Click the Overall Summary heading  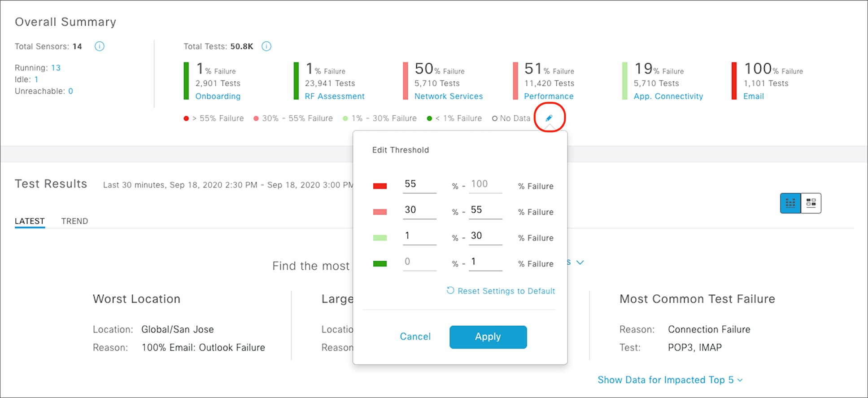(x=65, y=22)
